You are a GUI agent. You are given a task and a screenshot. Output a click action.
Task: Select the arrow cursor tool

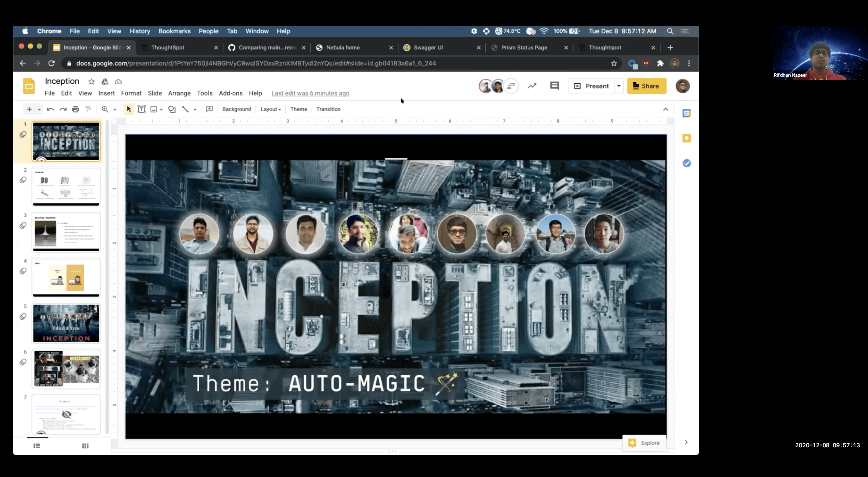pos(129,109)
